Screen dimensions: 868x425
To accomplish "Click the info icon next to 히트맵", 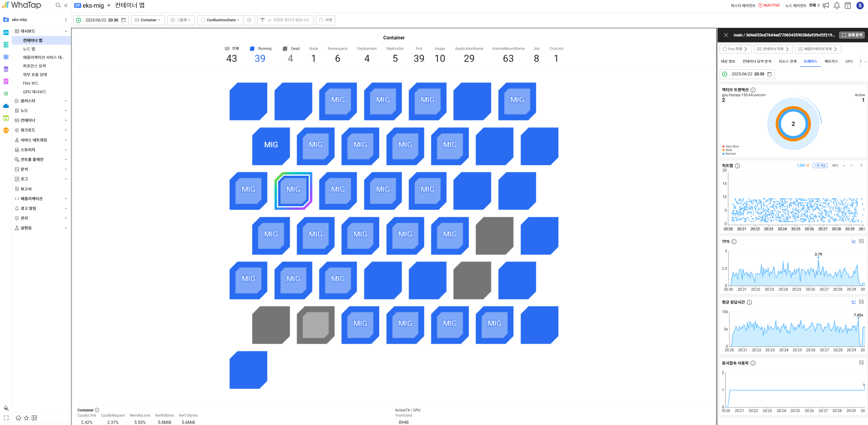I will [737, 166].
